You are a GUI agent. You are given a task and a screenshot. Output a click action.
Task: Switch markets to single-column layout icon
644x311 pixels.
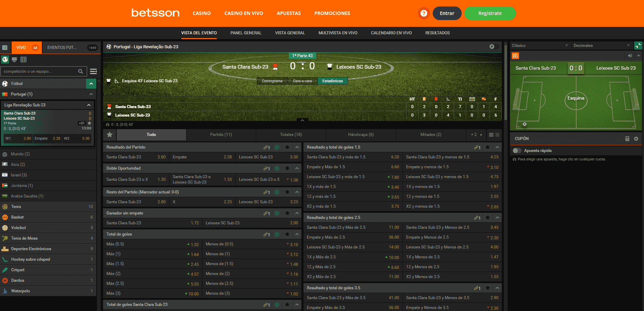tap(497, 135)
